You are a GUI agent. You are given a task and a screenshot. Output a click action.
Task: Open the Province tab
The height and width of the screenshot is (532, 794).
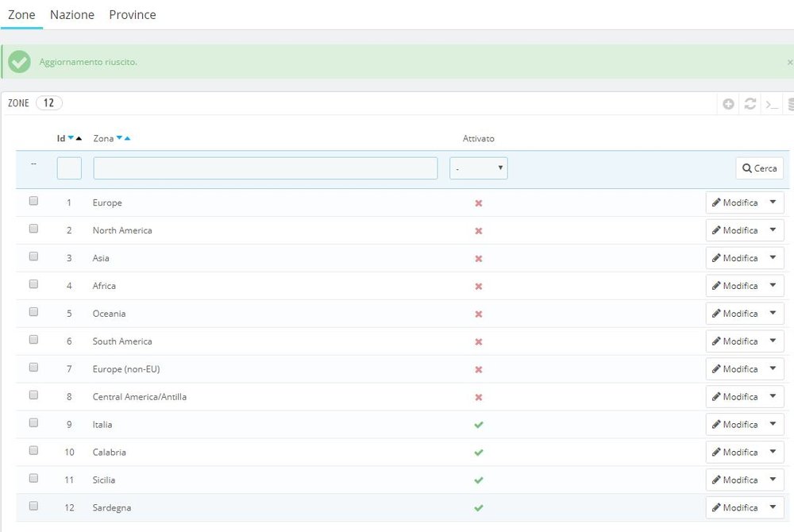[133, 15]
